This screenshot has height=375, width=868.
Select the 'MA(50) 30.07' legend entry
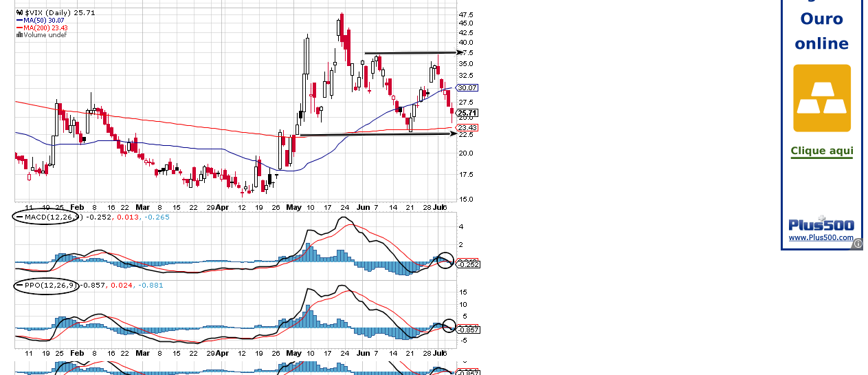click(x=41, y=20)
